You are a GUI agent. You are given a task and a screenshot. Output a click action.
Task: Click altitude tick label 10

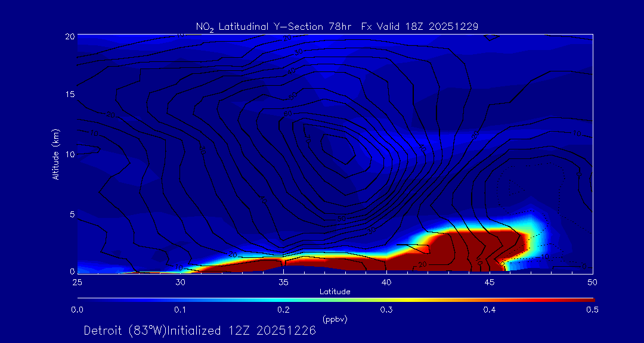point(70,154)
